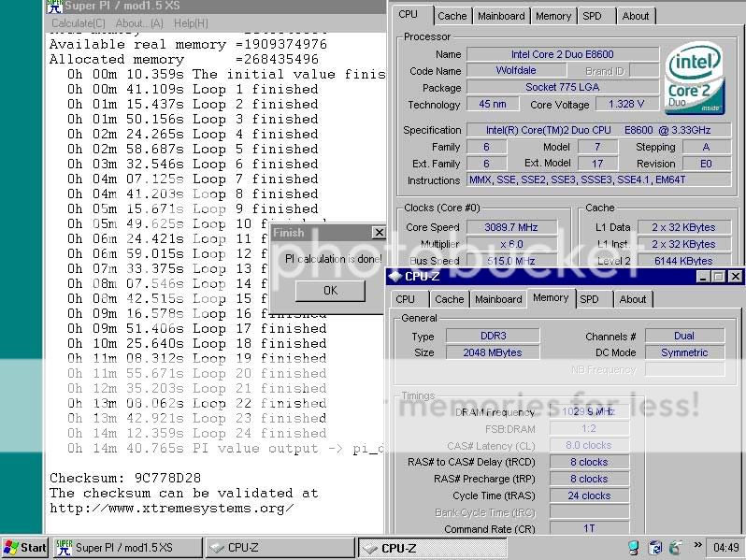The height and width of the screenshot is (560, 746).
Task: Select SPD tab in back CPU-Z window
Action: pyautogui.click(x=592, y=16)
